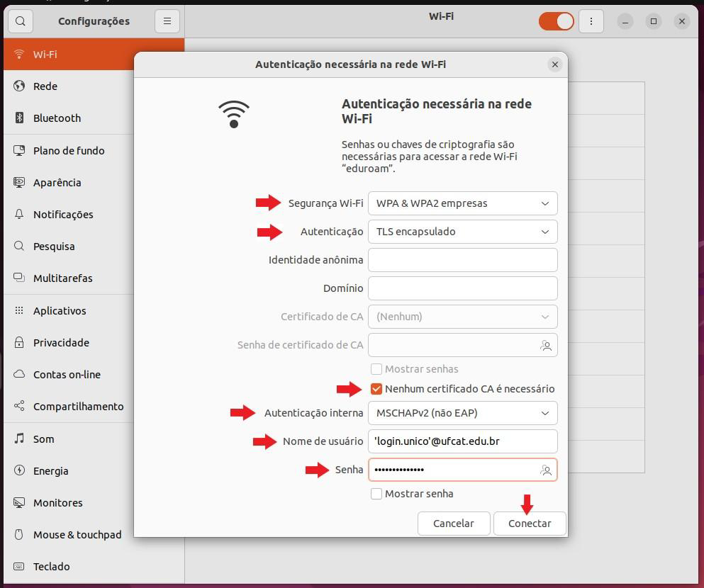Click the Compartilhamento share icon
The image size is (704, 588).
19,407
